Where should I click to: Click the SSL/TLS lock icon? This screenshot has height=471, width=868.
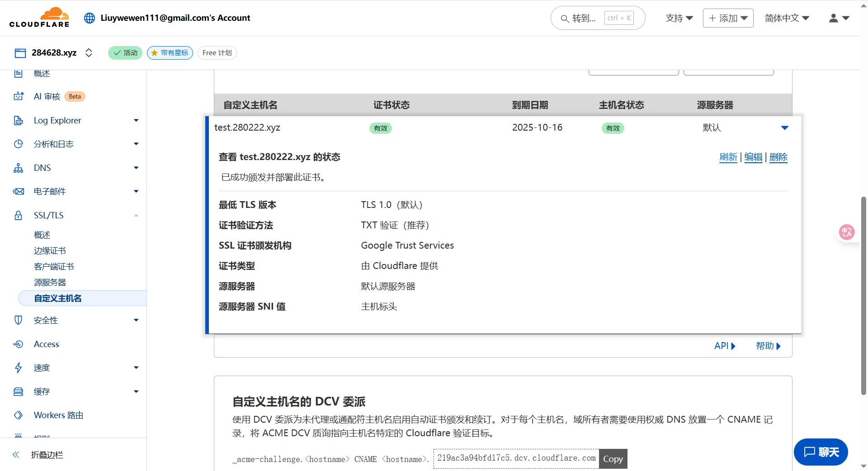coord(19,216)
